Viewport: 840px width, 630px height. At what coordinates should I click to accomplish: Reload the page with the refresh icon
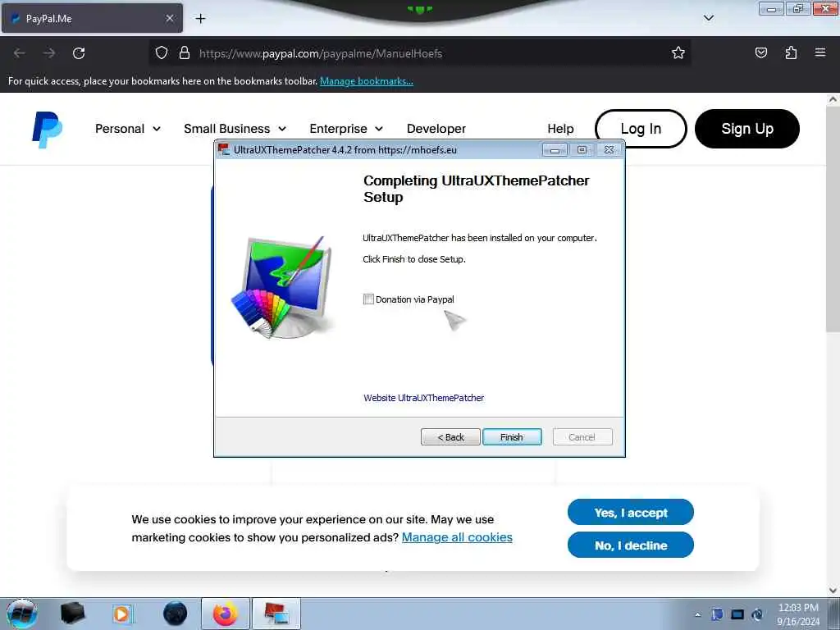pos(79,53)
